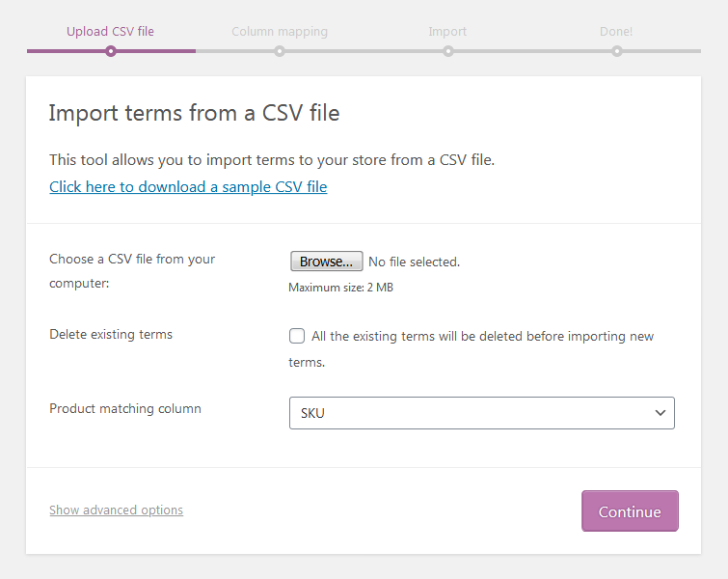The width and height of the screenshot is (728, 579).
Task: Expand Show advanced options
Action: pyautogui.click(x=116, y=510)
